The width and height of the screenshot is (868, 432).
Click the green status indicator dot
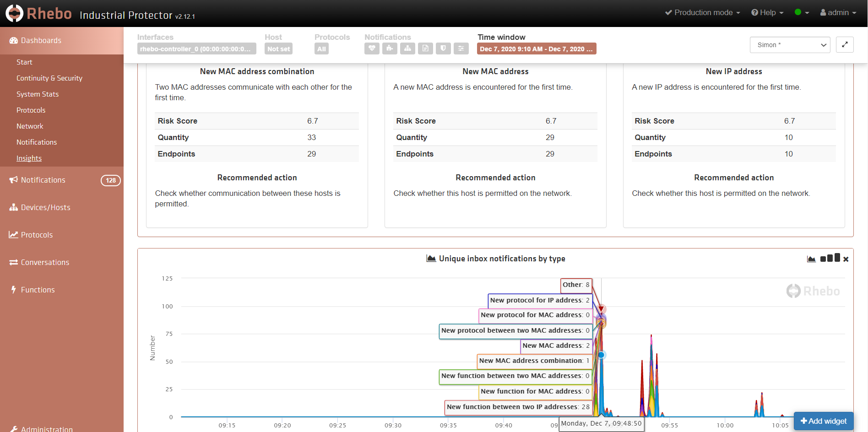coord(798,12)
